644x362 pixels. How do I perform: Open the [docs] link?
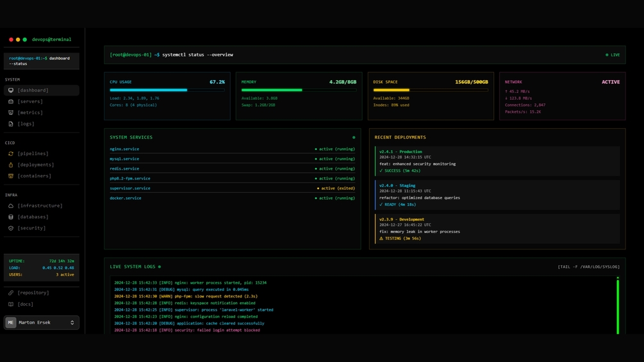(x=42, y=304)
